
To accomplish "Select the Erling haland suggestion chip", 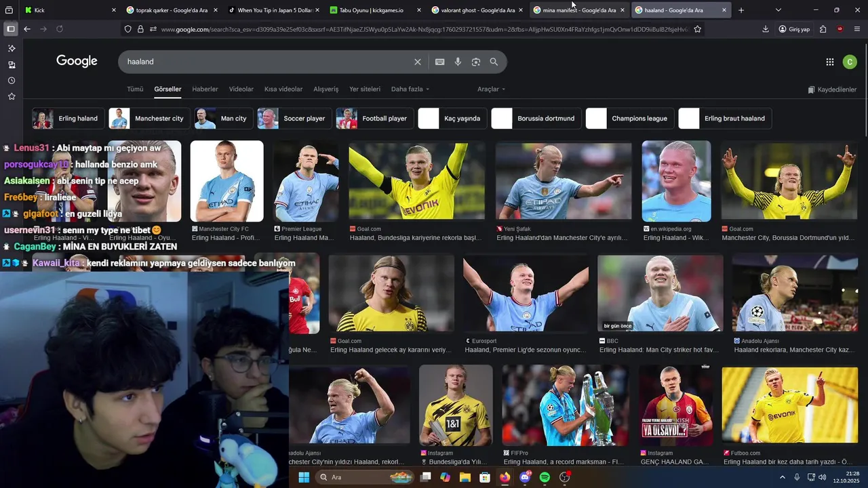I will coord(68,119).
